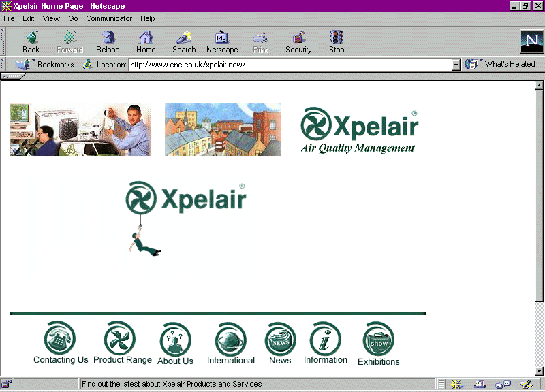Open Composer from the component bar
The width and height of the screenshot is (545, 392).
point(526,384)
